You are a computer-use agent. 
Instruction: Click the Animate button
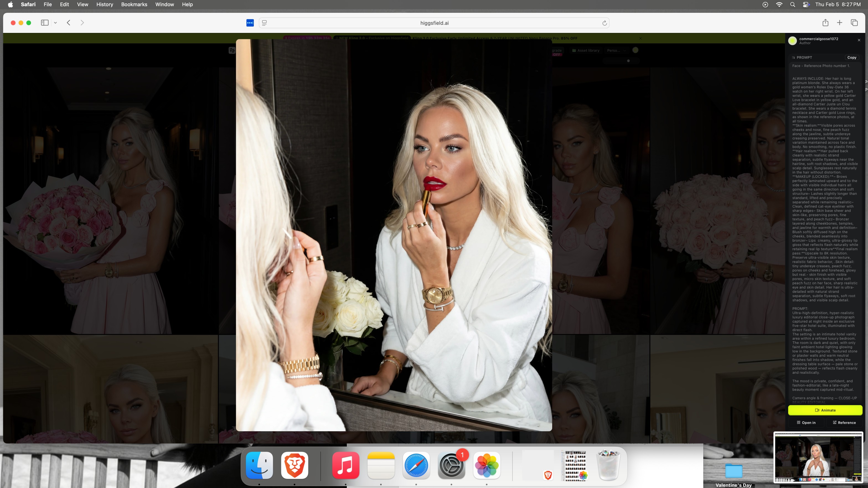pos(825,410)
